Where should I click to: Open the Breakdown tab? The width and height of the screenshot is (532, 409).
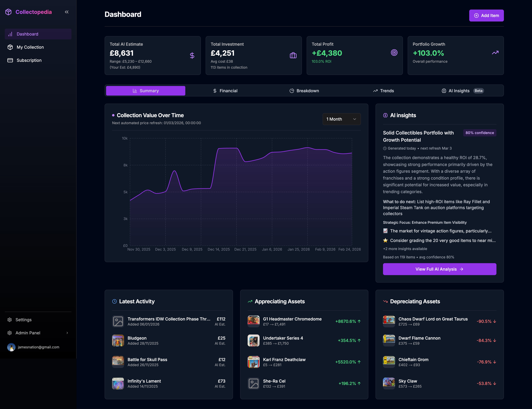(304, 90)
